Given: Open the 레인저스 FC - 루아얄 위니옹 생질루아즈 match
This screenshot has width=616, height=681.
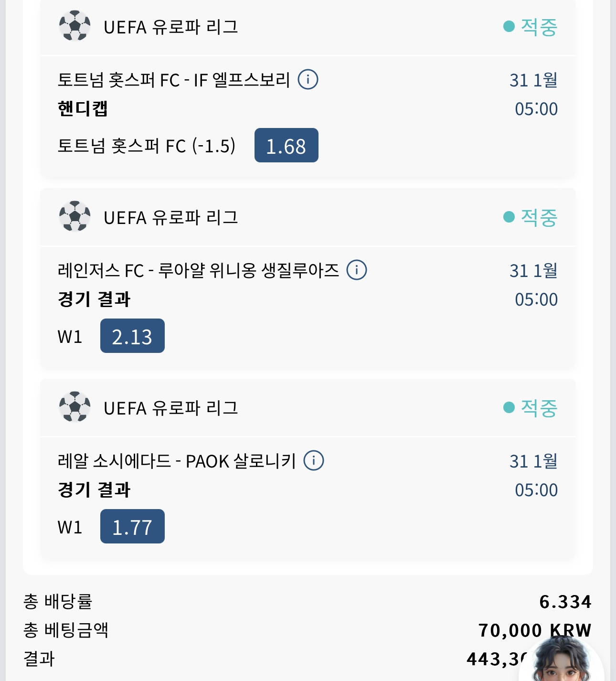Looking at the screenshot, I should pos(198,270).
